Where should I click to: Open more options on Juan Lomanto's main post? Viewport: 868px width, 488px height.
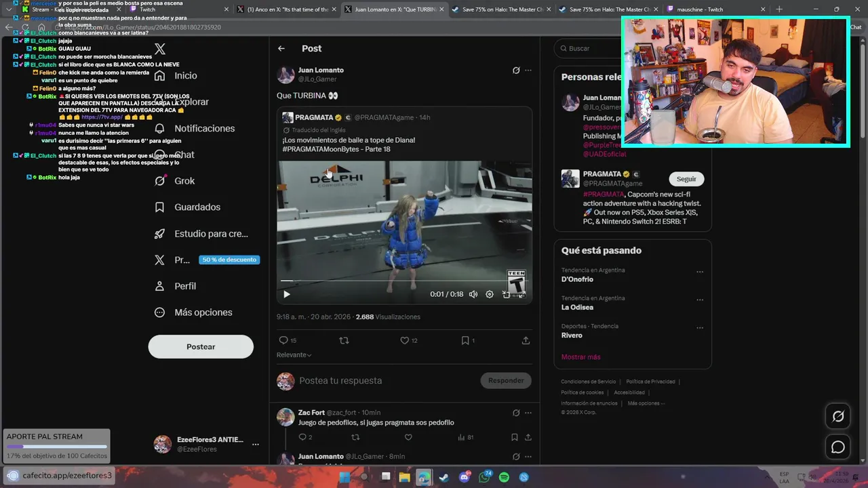click(528, 70)
